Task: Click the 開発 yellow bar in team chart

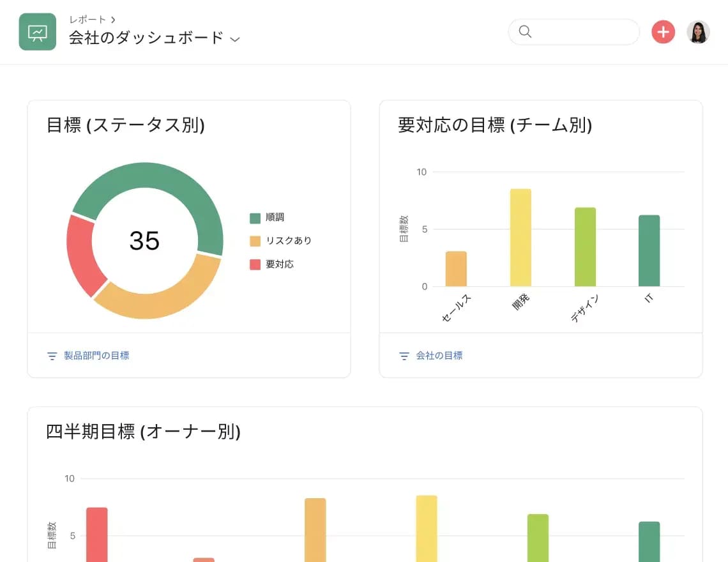Action: point(520,238)
